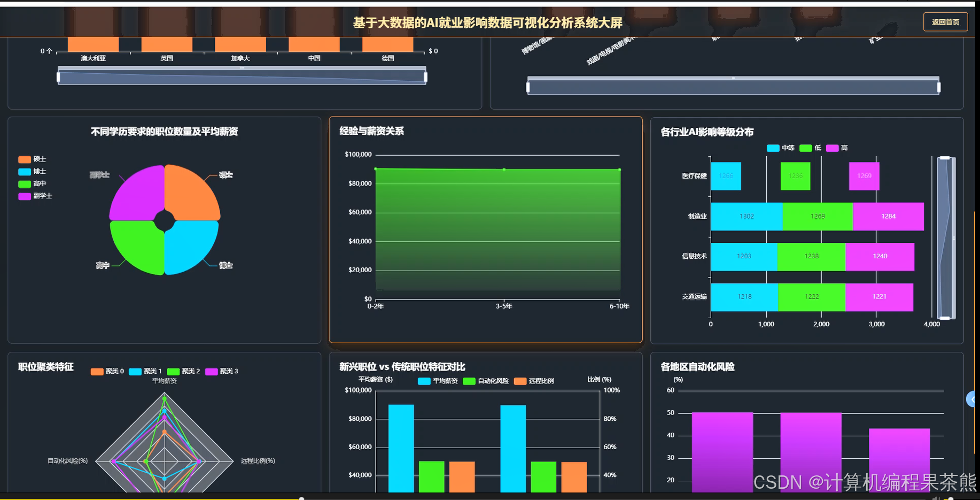Click the 中国 orange bar
Screen dimensions: 980x500
[314, 44]
